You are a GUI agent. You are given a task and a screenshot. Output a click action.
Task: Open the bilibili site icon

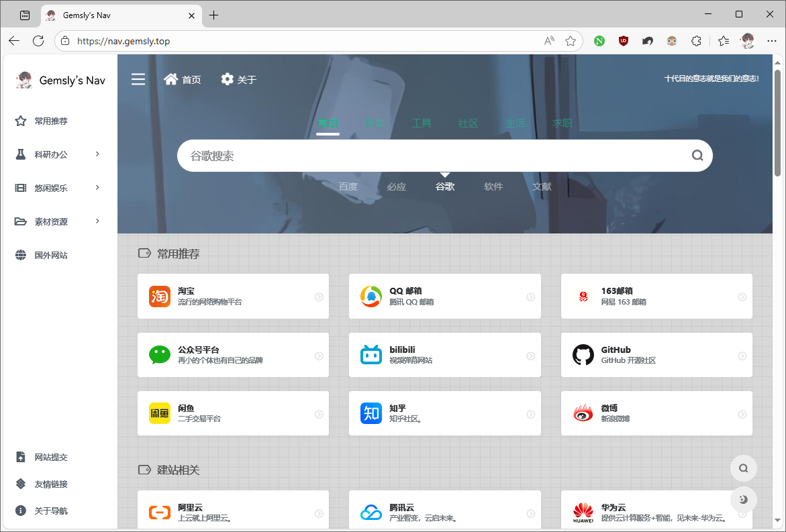(371, 355)
